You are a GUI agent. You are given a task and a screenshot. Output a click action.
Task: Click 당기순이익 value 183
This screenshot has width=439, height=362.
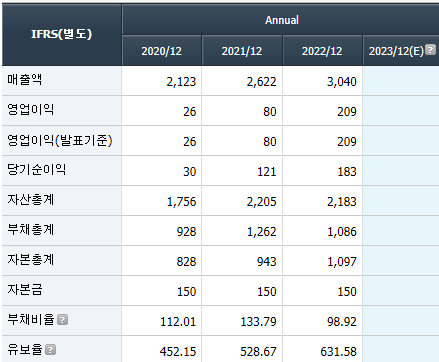point(347,172)
